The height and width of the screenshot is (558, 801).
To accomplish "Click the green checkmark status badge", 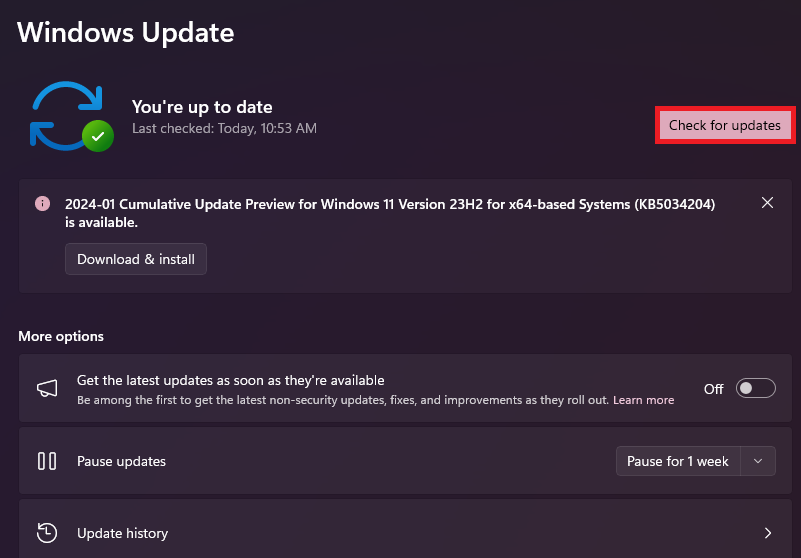I will [x=98, y=136].
